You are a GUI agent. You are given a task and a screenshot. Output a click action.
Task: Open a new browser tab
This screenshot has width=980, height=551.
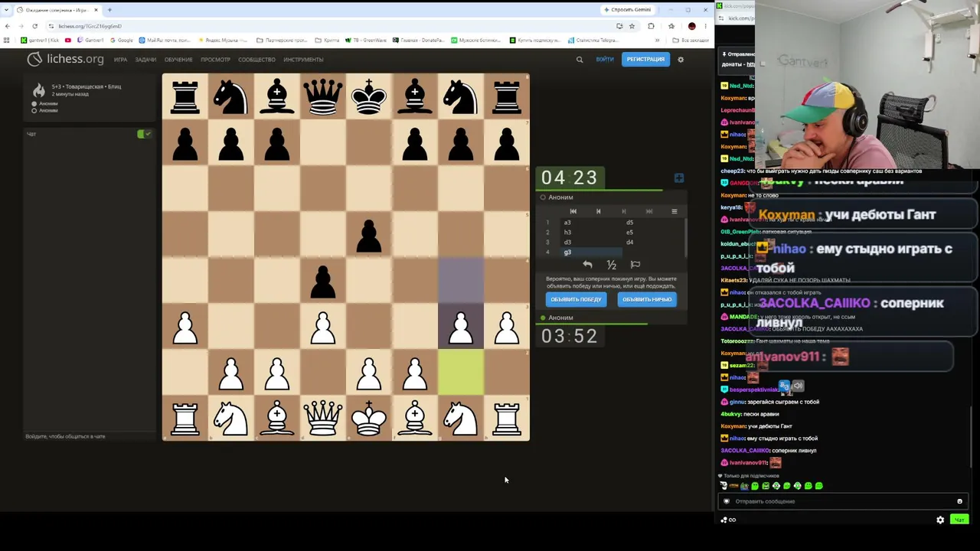click(x=109, y=10)
